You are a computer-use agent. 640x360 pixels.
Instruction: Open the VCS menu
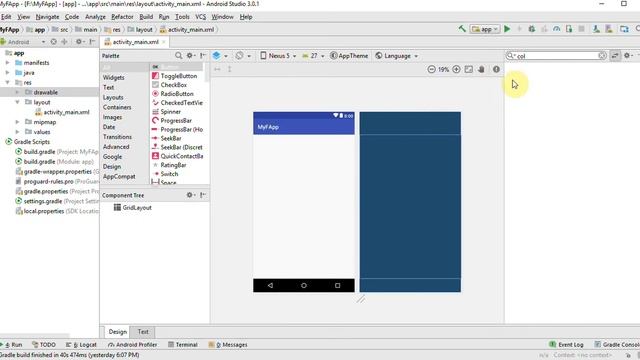click(x=200, y=17)
